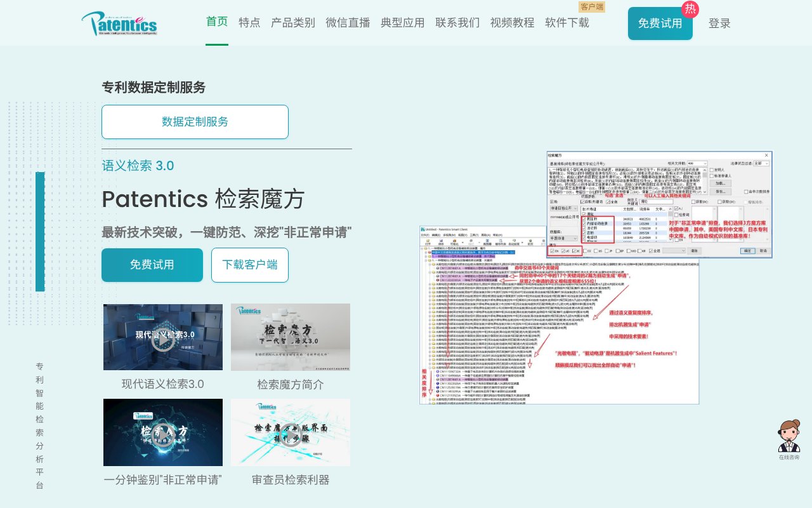Click the 保存 toolbar icon in Smart Client screenshot

[441, 241]
